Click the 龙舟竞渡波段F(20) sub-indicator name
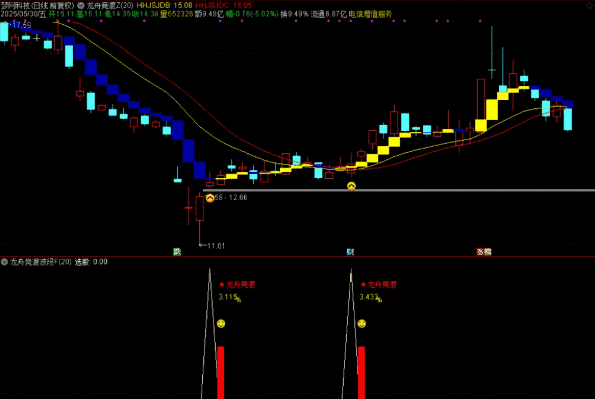Viewport: 595px width, 399px height. click(x=41, y=262)
